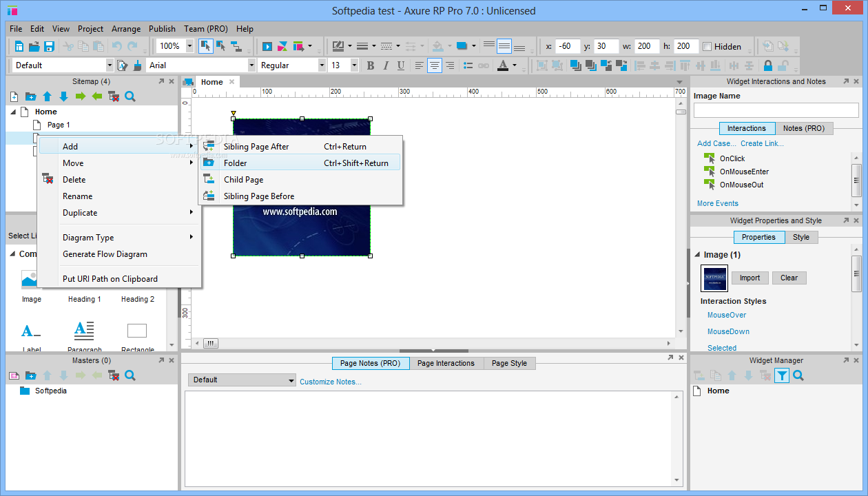
Task: Open the line width dropdown arrow
Action: pyautogui.click(x=373, y=46)
